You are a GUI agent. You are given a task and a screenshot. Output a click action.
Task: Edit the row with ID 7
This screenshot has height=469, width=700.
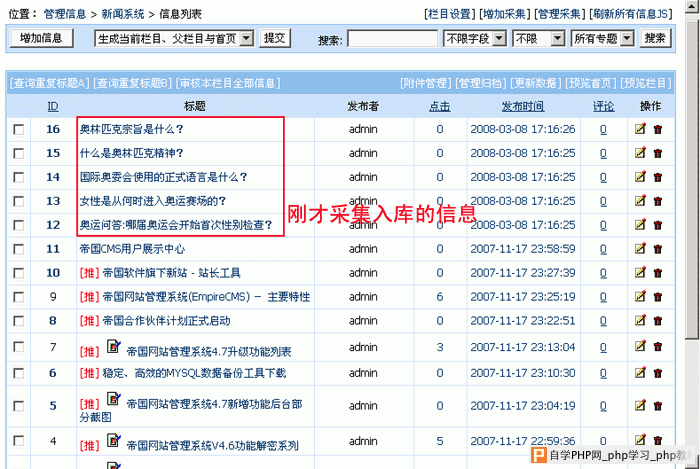[x=640, y=346]
